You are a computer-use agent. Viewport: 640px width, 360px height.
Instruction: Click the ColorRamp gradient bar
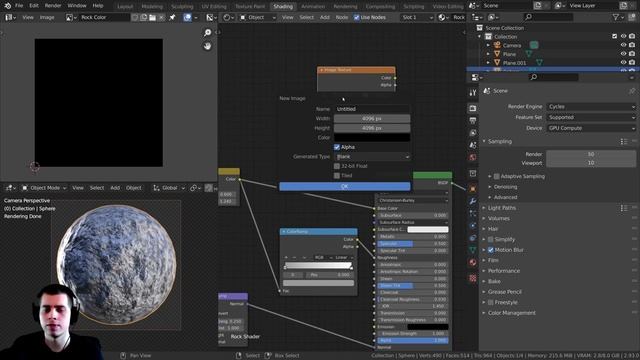(x=318, y=266)
